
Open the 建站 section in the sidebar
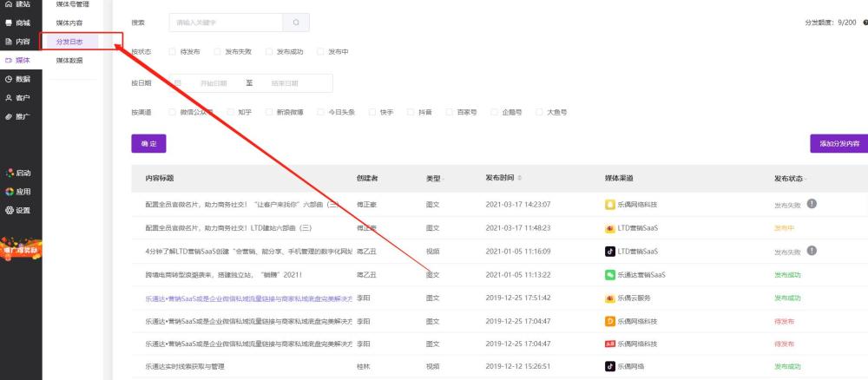tap(17, 4)
